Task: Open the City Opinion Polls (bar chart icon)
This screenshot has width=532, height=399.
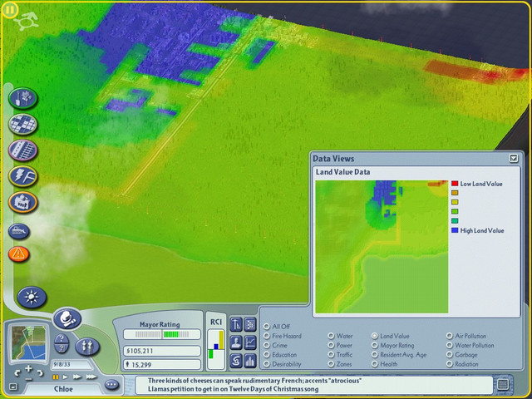Action: tap(250, 361)
